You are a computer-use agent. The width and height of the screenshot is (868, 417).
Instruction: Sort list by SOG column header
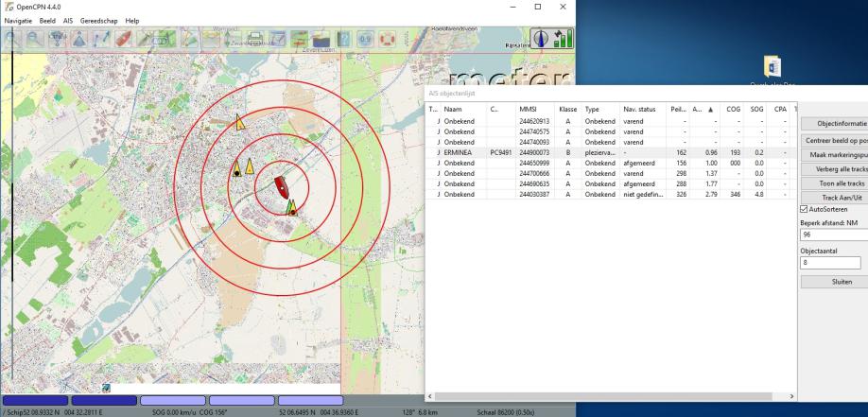click(x=756, y=109)
